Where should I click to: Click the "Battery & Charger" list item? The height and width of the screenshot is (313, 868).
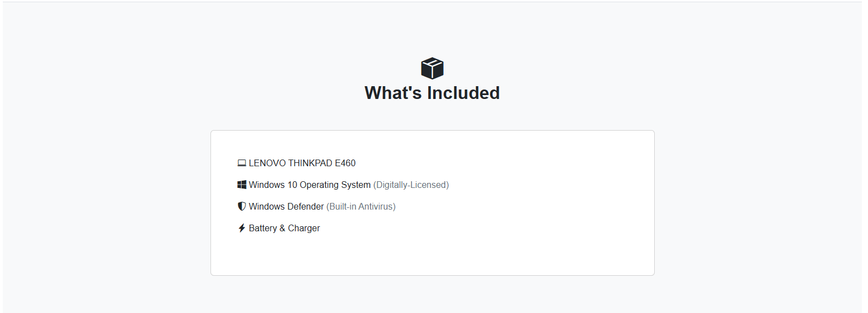pyautogui.click(x=279, y=228)
